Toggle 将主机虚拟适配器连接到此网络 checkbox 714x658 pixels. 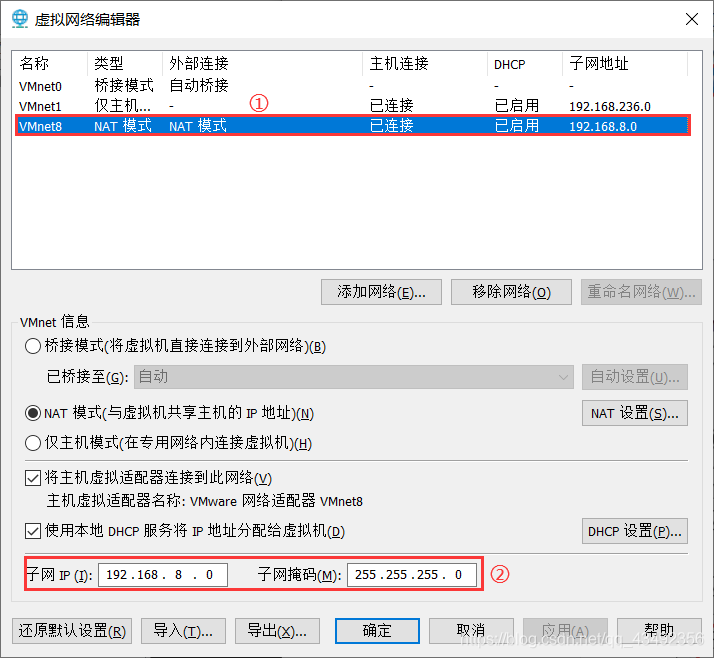pyautogui.click(x=33, y=478)
